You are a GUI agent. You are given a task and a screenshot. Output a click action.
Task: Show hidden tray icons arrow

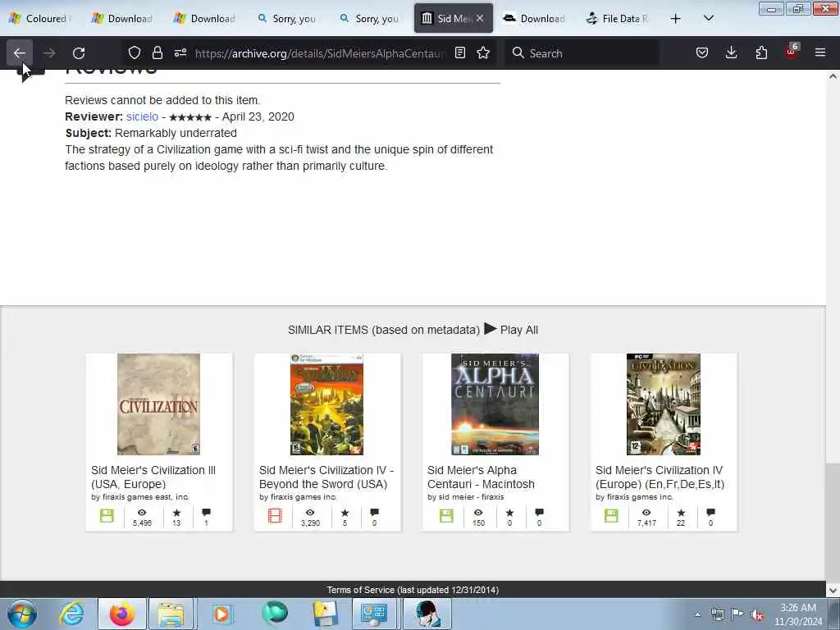(x=697, y=614)
